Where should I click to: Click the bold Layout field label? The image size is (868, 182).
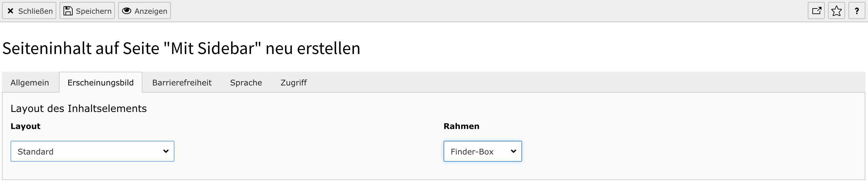pos(26,126)
